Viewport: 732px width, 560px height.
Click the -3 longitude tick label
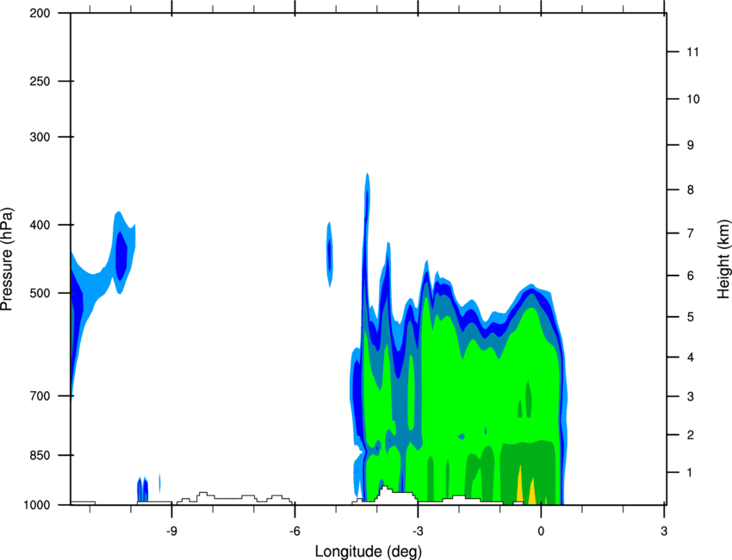pyautogui.click(x=418, y=532)
